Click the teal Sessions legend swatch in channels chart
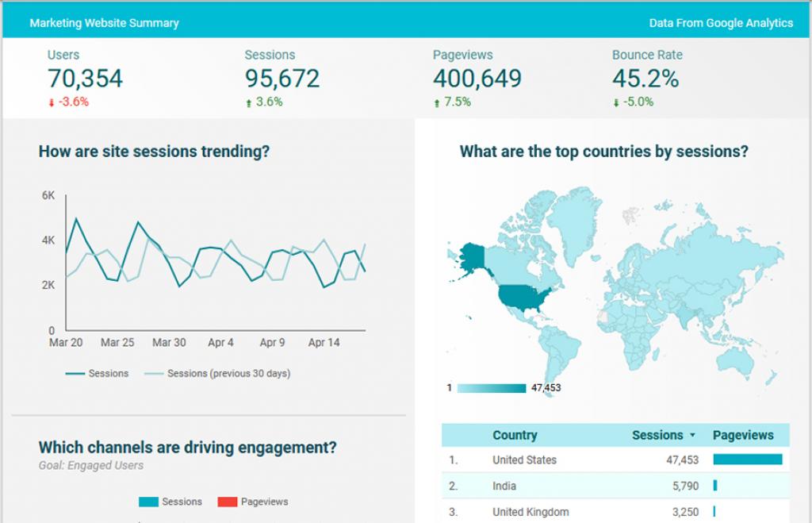Image resolution: width=812 pixels, height=523 pixels. [x=148, y=502]
